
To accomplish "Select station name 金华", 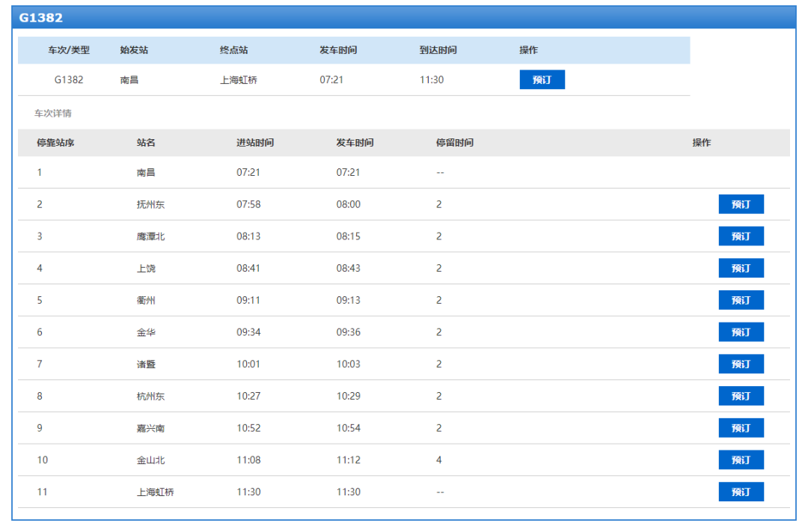I will coord(146,332).
